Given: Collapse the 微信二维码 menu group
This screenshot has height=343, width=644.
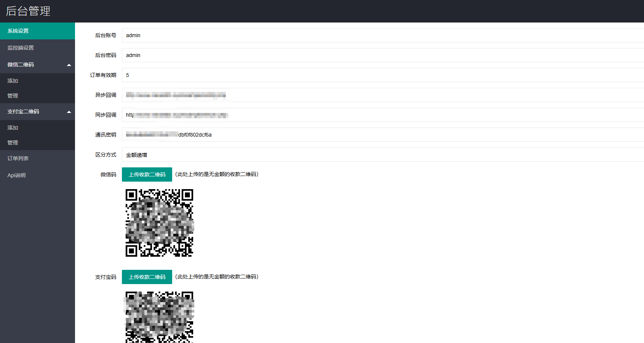Looking at the screenshot, I should 38,65.
